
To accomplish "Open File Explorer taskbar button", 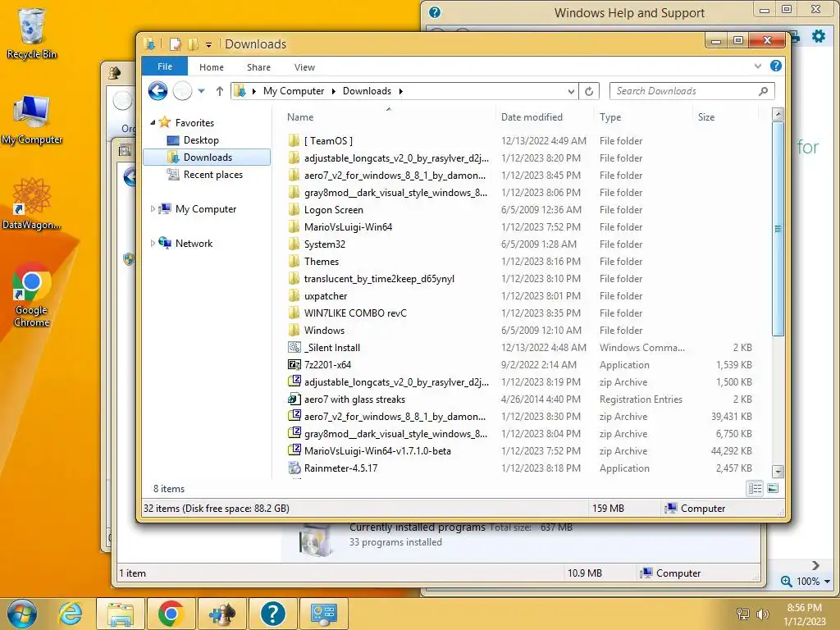I will click(x=121, y=614).
